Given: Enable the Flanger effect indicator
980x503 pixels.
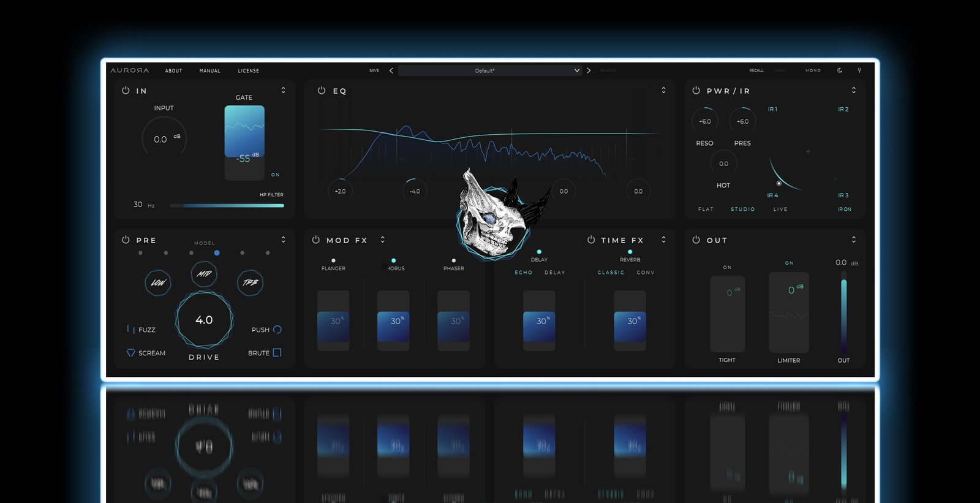Looking at the screenshot, I should [x=333, y=260].
